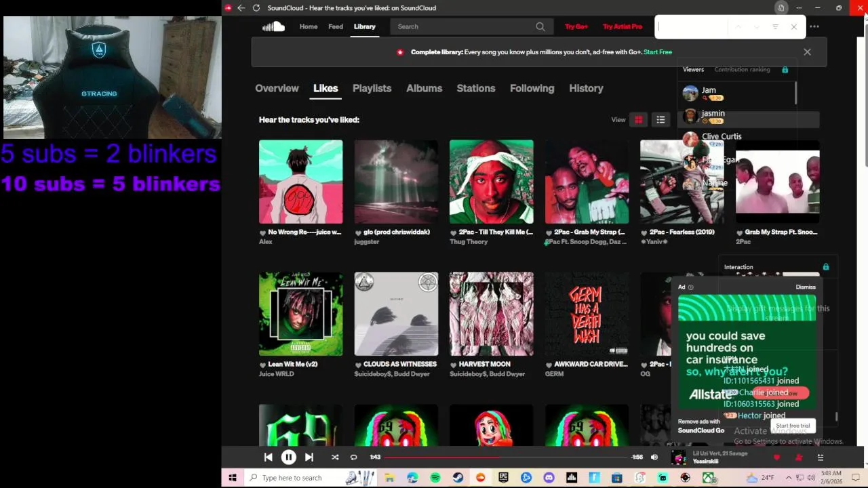Open the Home page
The height and width of the screenshot is (488, 868).
309,26
